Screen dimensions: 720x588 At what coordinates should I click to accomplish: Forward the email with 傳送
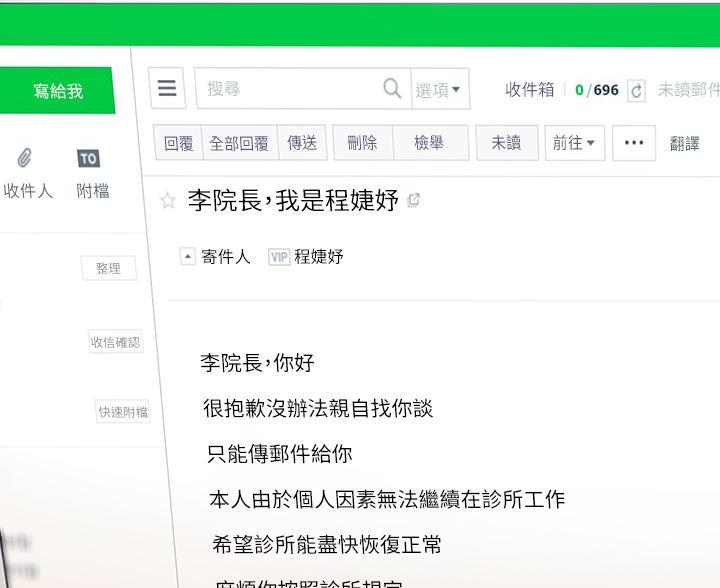[302, 143]
